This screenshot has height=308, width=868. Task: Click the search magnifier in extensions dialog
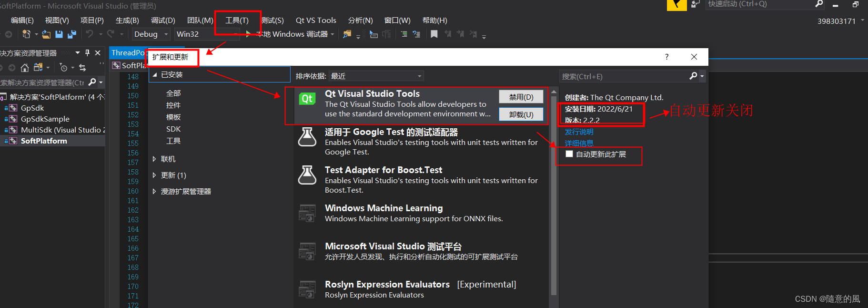pos(693,76)
